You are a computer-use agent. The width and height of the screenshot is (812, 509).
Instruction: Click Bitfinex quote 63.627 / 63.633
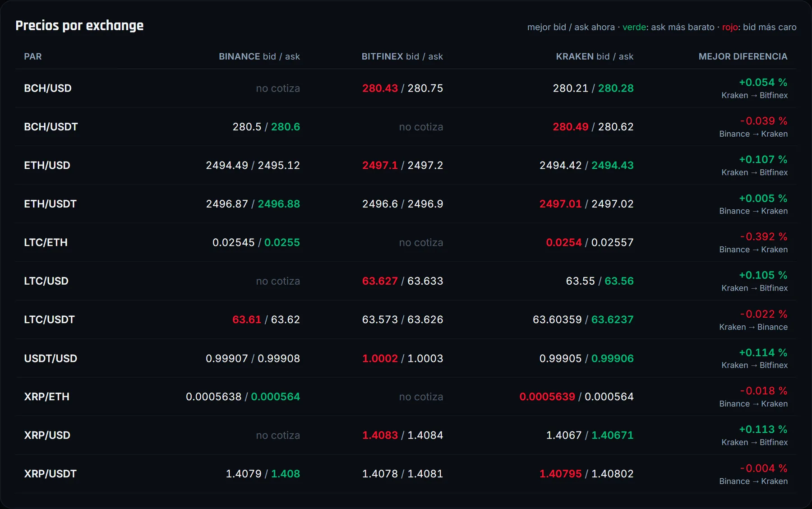coord(402,281)
